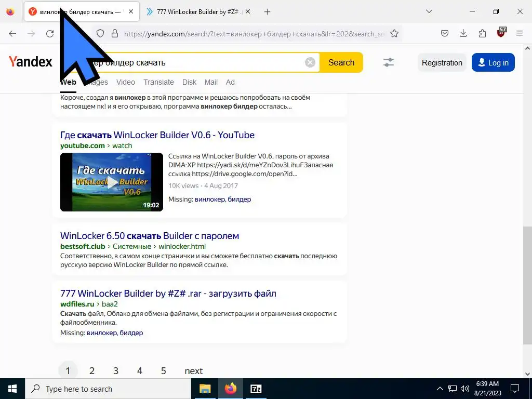The width and height of the screenshot is (532, 399).
Task: Show site security padlock info
Action: [115, 34]
